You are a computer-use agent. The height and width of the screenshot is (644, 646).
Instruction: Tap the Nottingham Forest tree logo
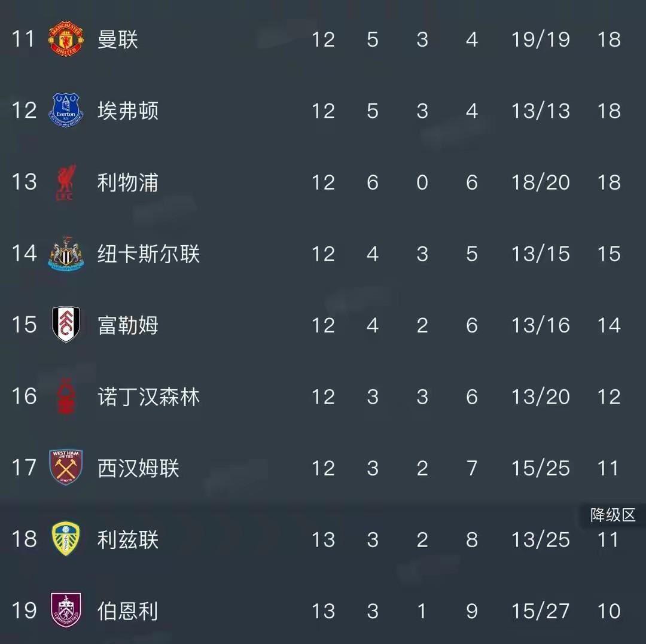click(66, 396)
